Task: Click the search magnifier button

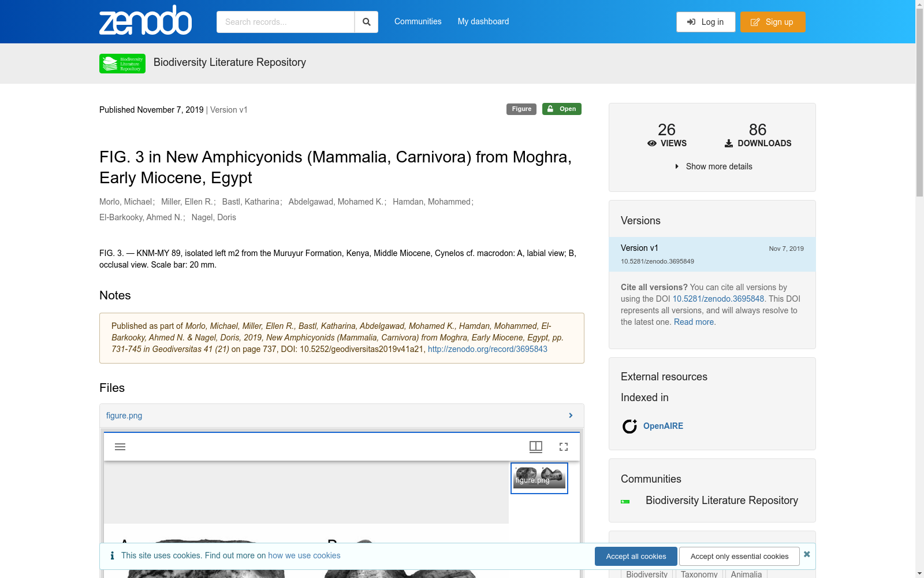Action: [x=366, y=22]
